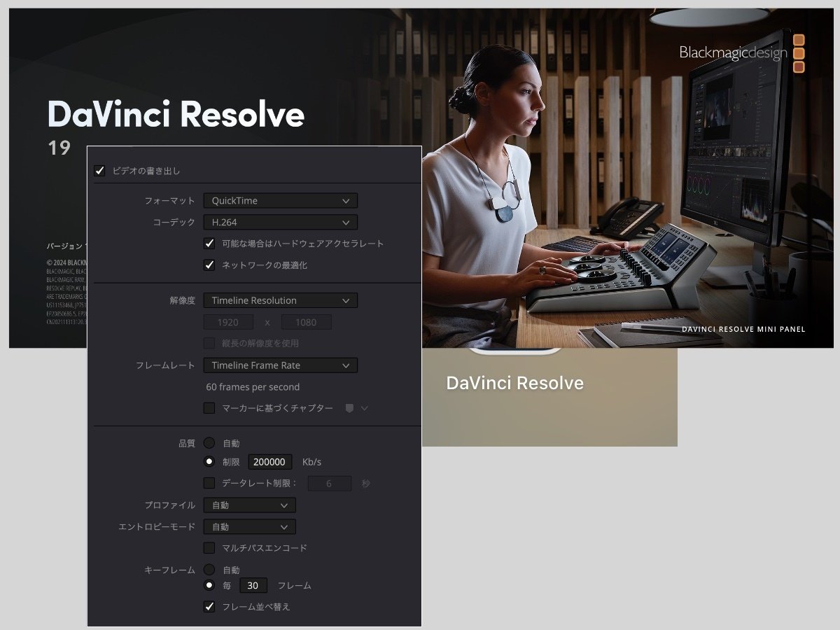Toggle フレーム並べ替え checkbox
The image size is (840, 630).
coord(209,607)
